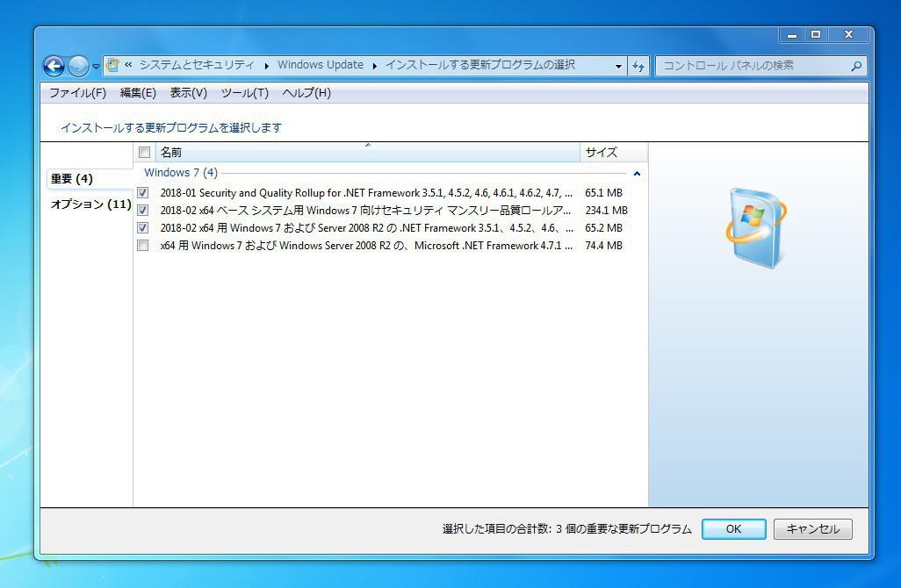Open the ヘルプ(H) menu
Screen dimensions: 901x588
pyautogui.click(x=306, y=93)
